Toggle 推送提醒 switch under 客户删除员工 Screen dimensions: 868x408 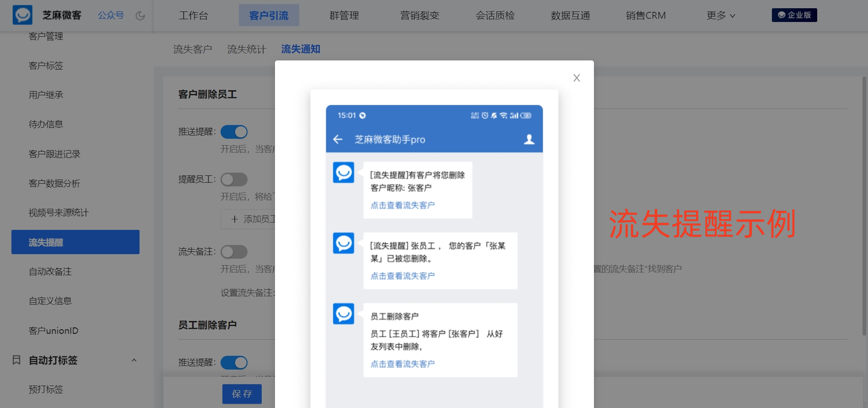coord(234,132)
